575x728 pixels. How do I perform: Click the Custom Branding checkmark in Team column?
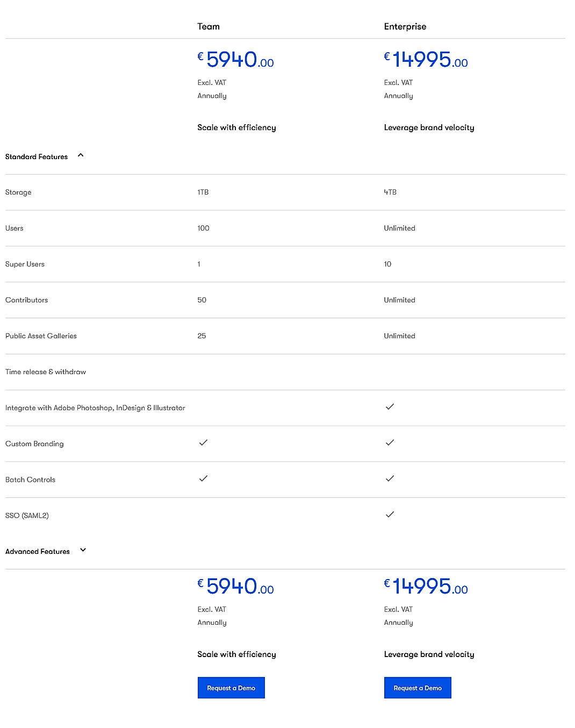(203, 443)
